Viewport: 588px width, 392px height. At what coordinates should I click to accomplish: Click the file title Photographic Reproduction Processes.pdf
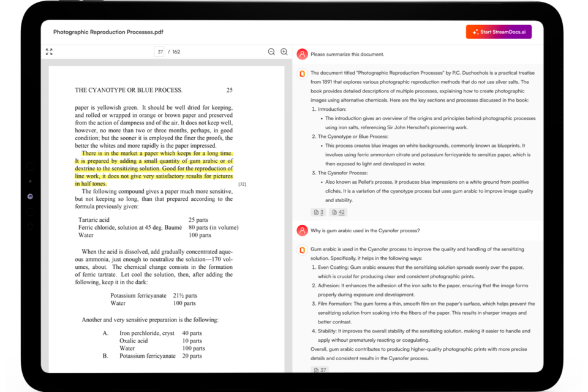(x=108, y=32)
